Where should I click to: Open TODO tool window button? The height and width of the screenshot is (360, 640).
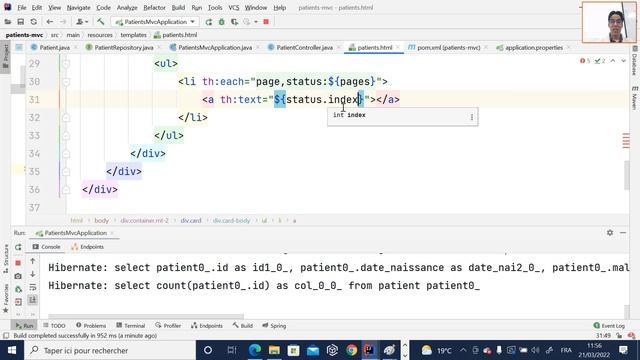coord(54,325)
